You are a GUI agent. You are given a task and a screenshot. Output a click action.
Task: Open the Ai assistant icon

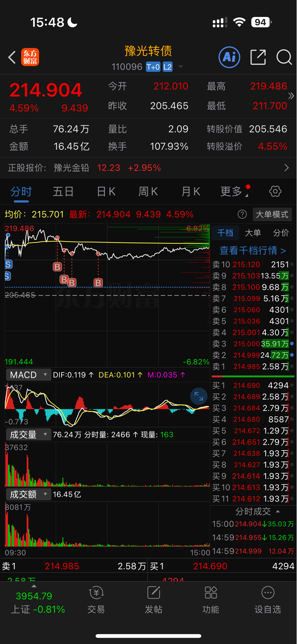229,57
